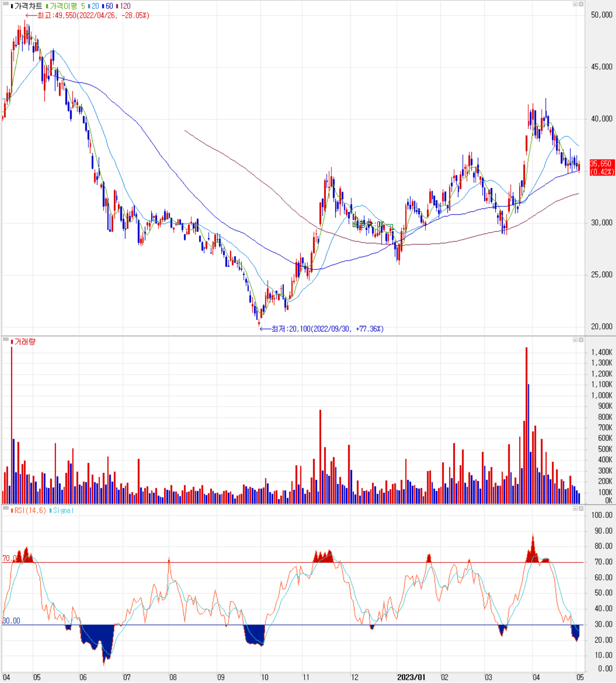Click the 30,000 price axis label
This screenshot has width=616, height=683.
602,223
